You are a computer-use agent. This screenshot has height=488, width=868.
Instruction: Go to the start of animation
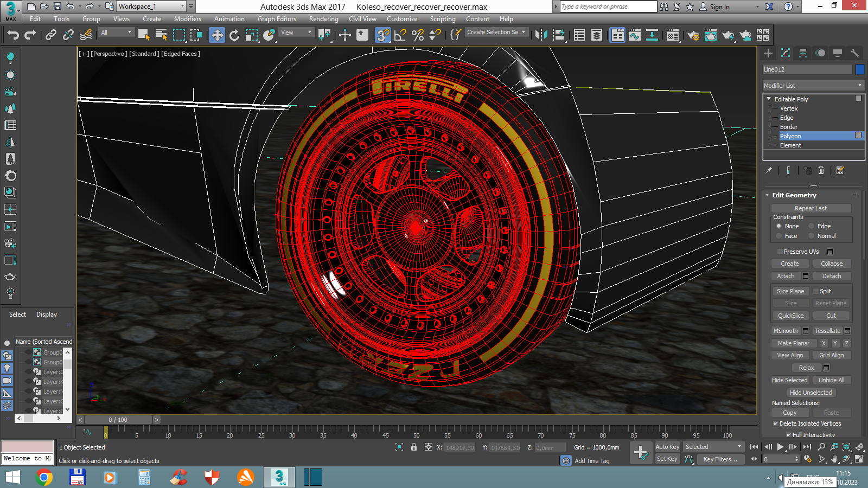click(x=754, y=447)
